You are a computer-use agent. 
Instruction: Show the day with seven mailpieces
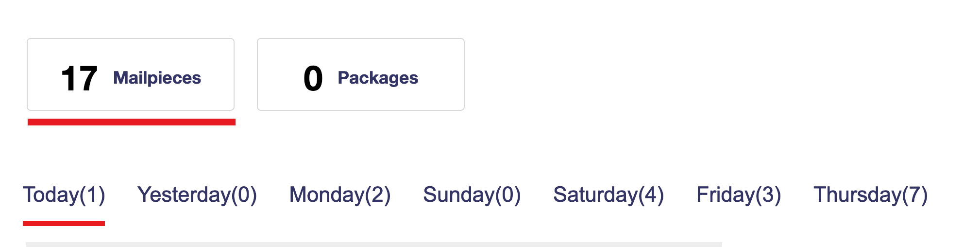[x=870, y=195]
